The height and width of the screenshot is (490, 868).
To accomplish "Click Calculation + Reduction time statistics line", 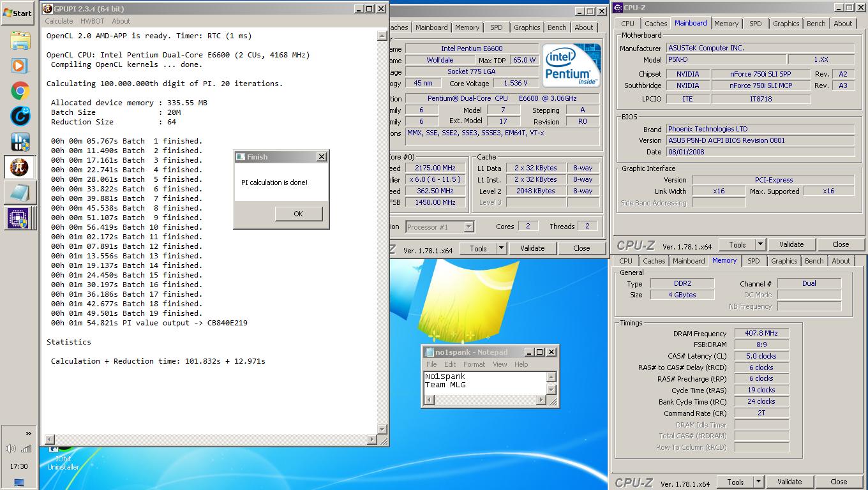I will click(x=158, y=361).
